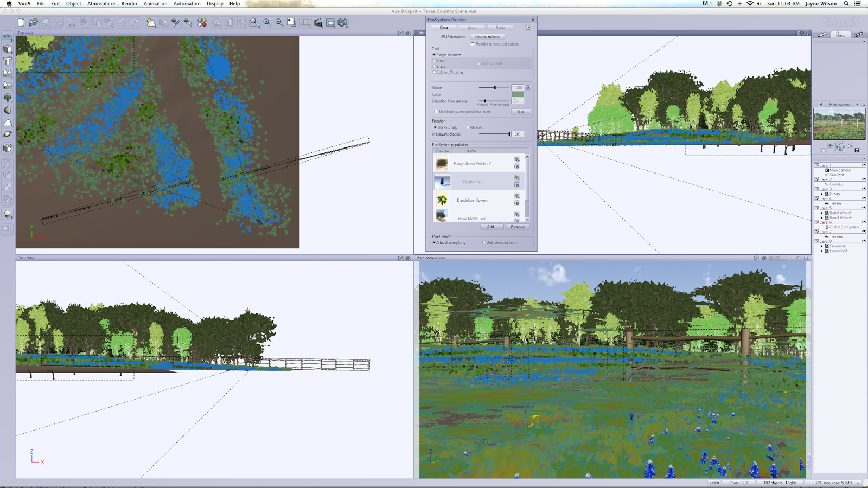Click the Scale value input field
Viewport: 868px width, 488px height.
click(518, 87)
